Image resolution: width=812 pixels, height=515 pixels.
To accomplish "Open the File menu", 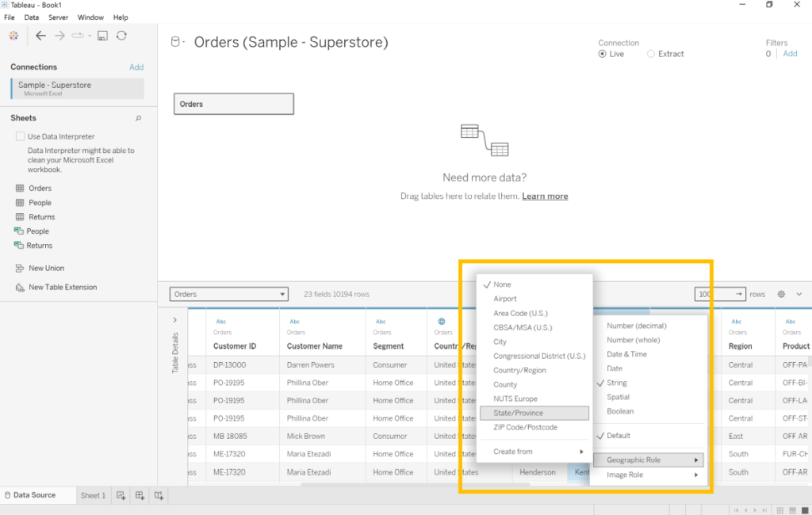I will [10, 17].
